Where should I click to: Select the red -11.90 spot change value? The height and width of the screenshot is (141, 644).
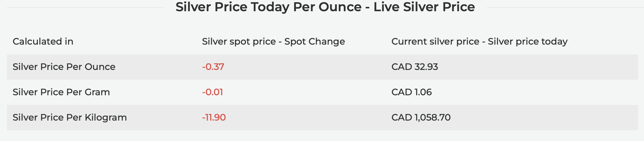[x=214, y=117]
